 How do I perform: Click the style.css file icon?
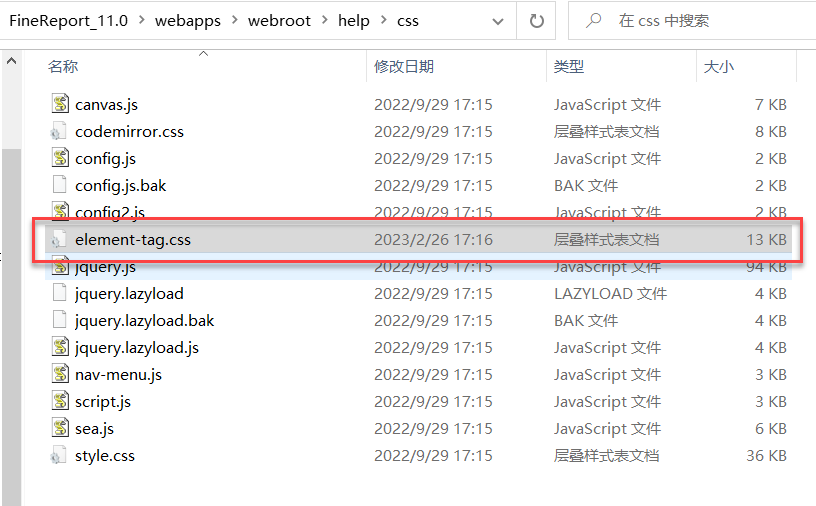coord(59,455)
